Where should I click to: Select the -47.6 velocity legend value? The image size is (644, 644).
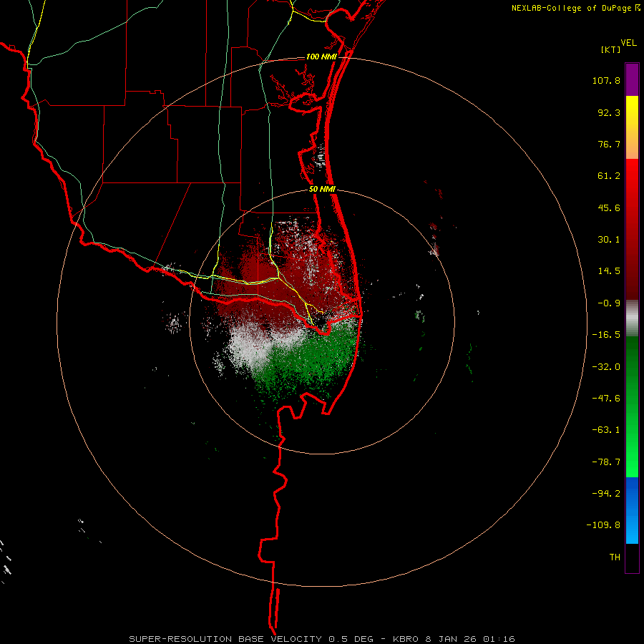(x=606, y=399)
